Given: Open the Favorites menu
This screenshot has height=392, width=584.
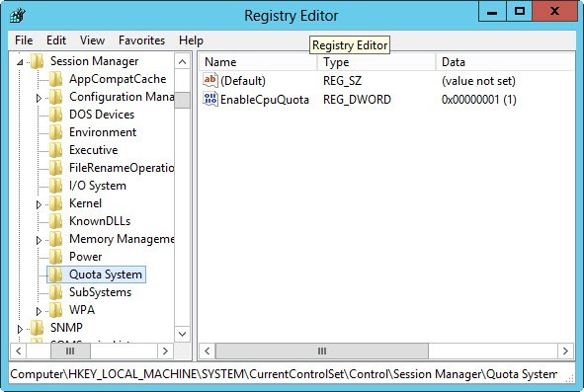Looking at the screenshot, I should click(141, 40).
